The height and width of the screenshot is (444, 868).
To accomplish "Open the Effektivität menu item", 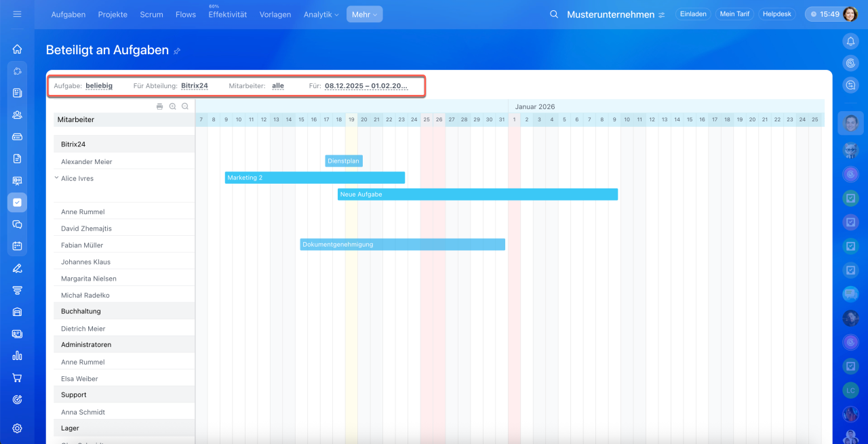I will click(228, 14).
